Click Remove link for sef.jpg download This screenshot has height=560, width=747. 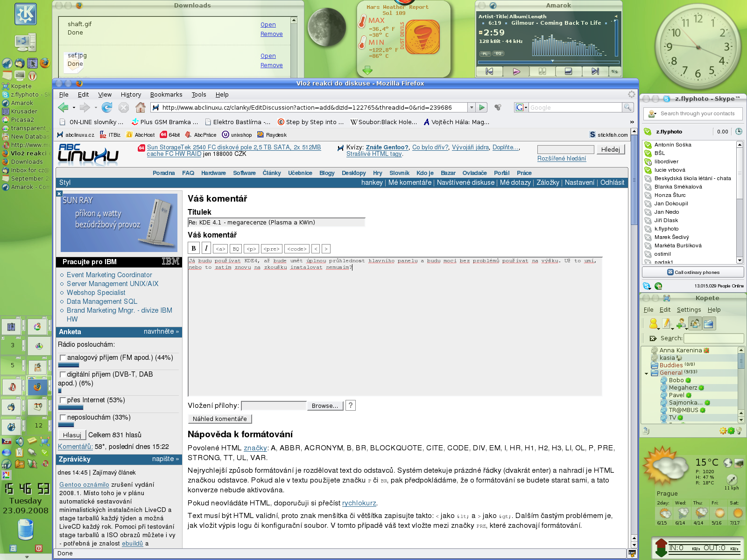coord(272,65)
